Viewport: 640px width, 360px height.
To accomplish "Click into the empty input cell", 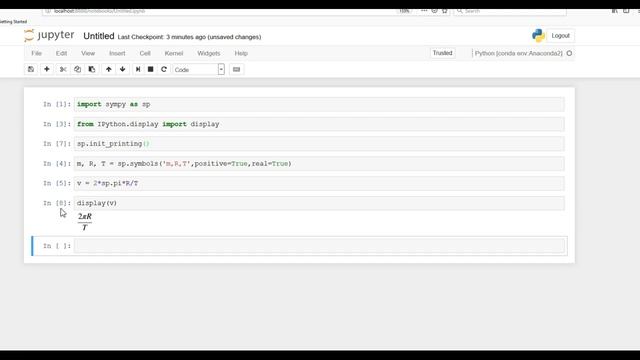I will pyautogui.click(x=319, y=246).
